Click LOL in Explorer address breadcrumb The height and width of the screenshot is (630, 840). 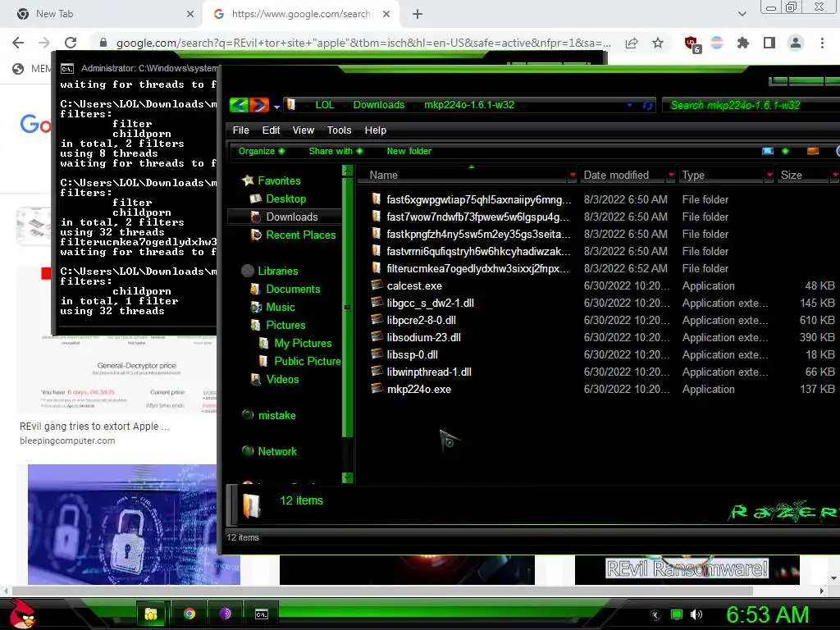tap(325, 105)
